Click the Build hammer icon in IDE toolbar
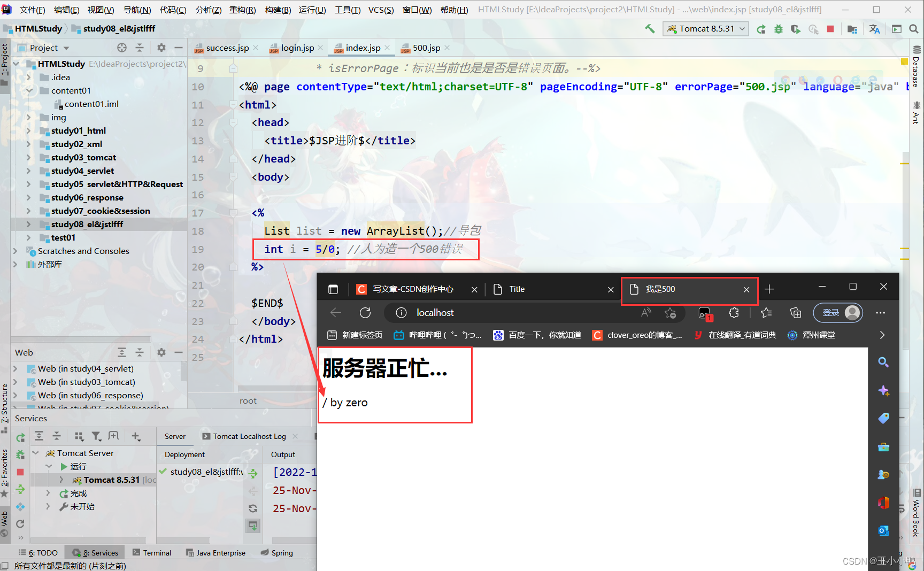Image resolution: width=924 pixels, height=571 pixels. point(650,29)
